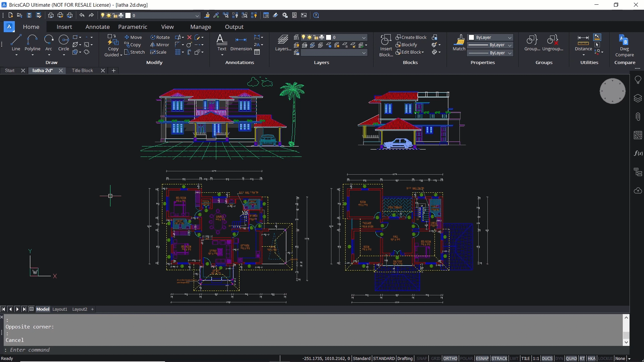The width and height of the screenshot is (644, 362).
Task: Activate the Mirror tool
Action: tap(160, 45)
